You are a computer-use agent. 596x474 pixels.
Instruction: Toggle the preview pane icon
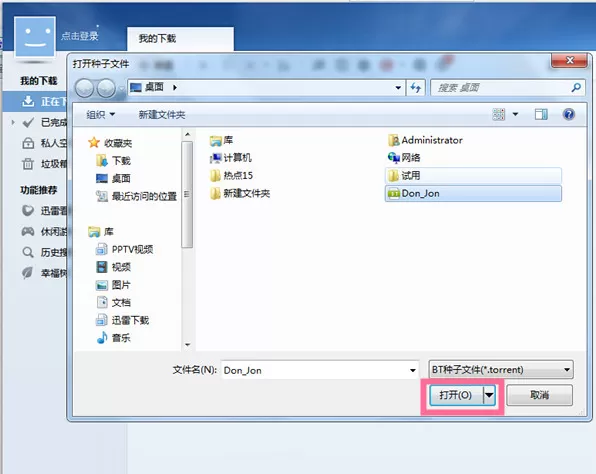pyautogui.click(x=541, y=114)
